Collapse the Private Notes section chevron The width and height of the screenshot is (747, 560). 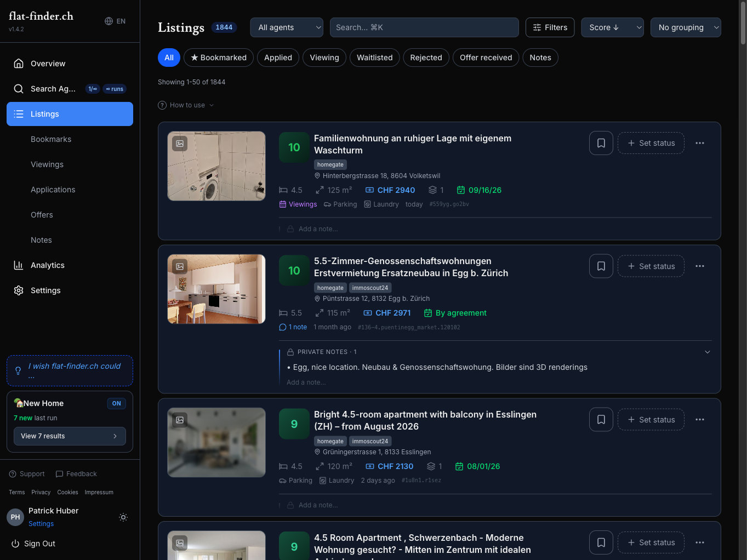(x=707, y=352)
